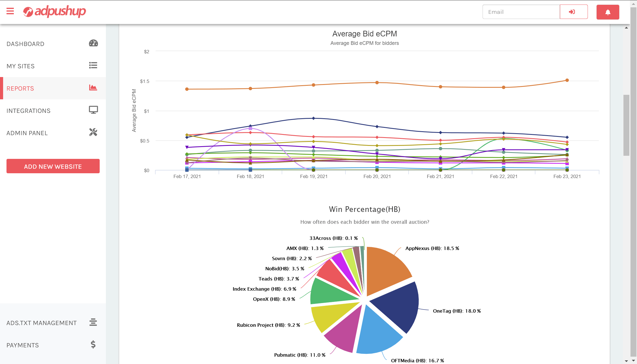Screen dimensions: 637x364
Task: Click the Ads.txt Management lines icon
Action: pos(93,322)
